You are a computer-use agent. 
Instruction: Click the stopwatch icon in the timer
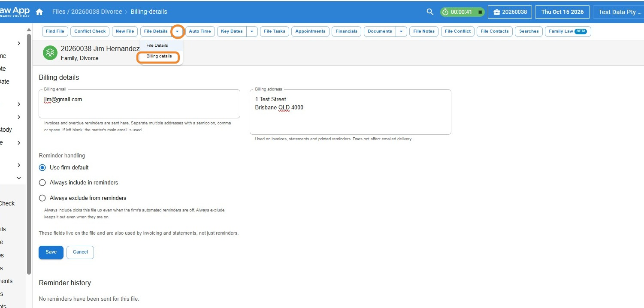tap(445, 12)
